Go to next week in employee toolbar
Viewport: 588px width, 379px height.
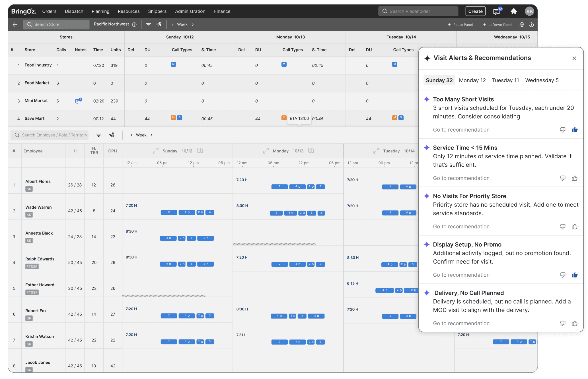(x=152, y=135)
